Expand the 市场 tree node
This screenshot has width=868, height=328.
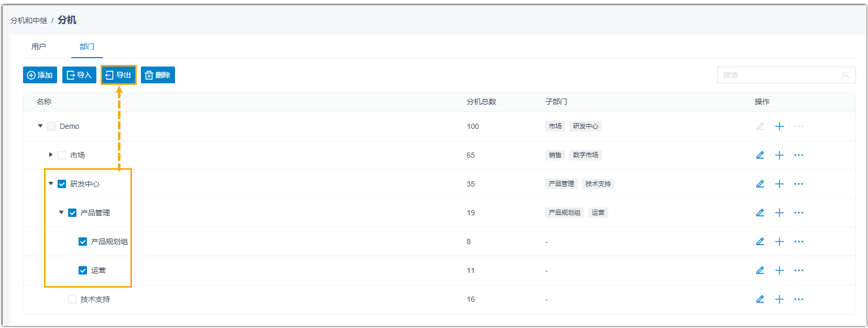pos(51,155)
